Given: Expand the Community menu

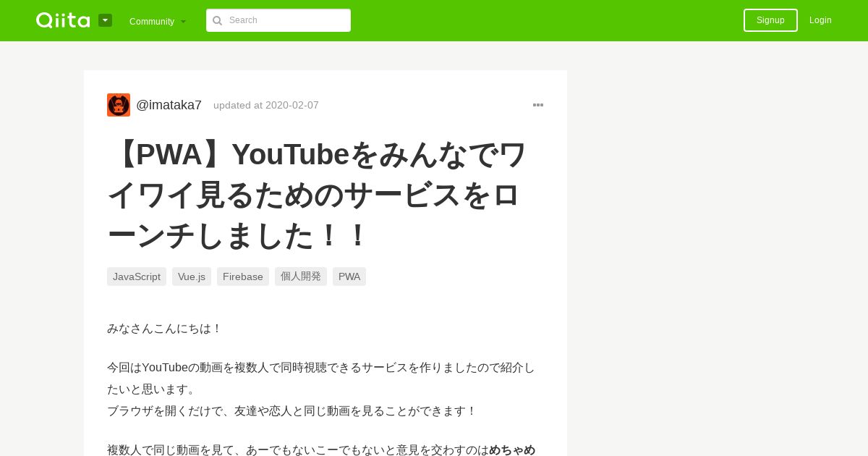Looking at the screenshot, I should [x=158, y=21].
